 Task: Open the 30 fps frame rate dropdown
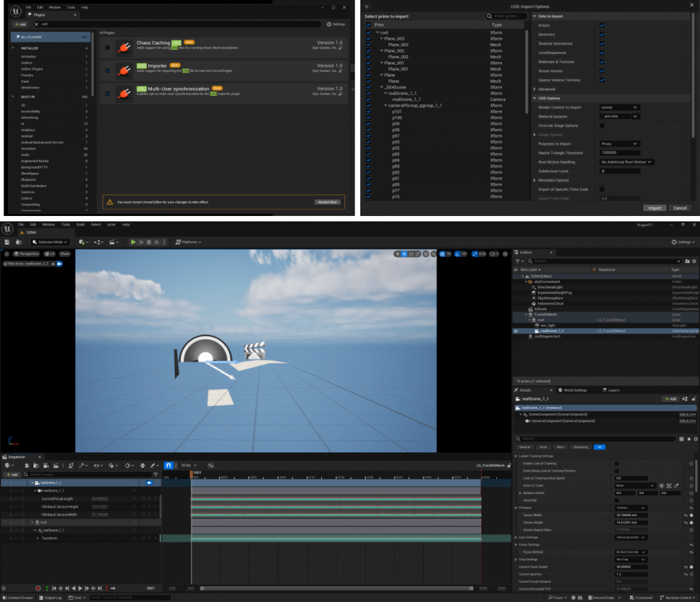(x=189, y=465)
